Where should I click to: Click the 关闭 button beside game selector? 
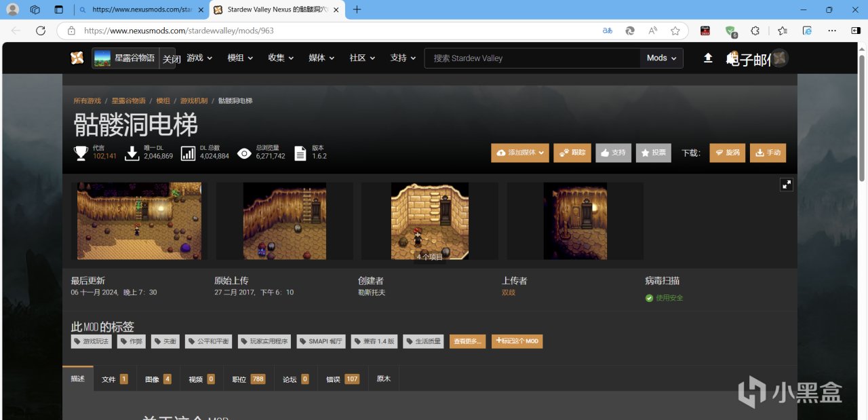pos(171,59)
